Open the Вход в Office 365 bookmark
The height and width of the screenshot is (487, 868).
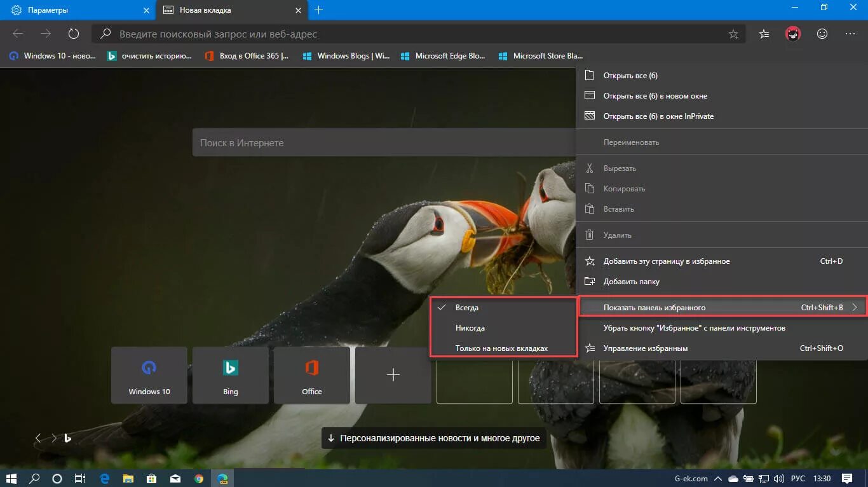(x=247, y=56)
